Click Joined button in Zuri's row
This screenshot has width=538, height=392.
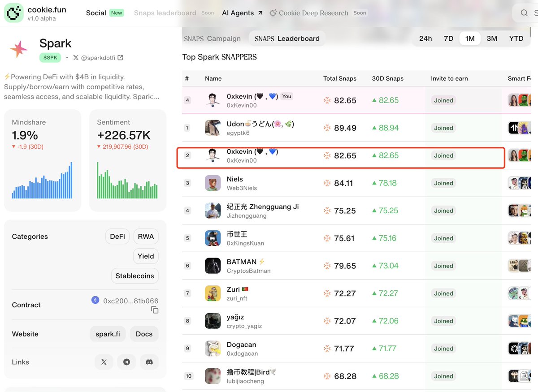tap(443, 293)
